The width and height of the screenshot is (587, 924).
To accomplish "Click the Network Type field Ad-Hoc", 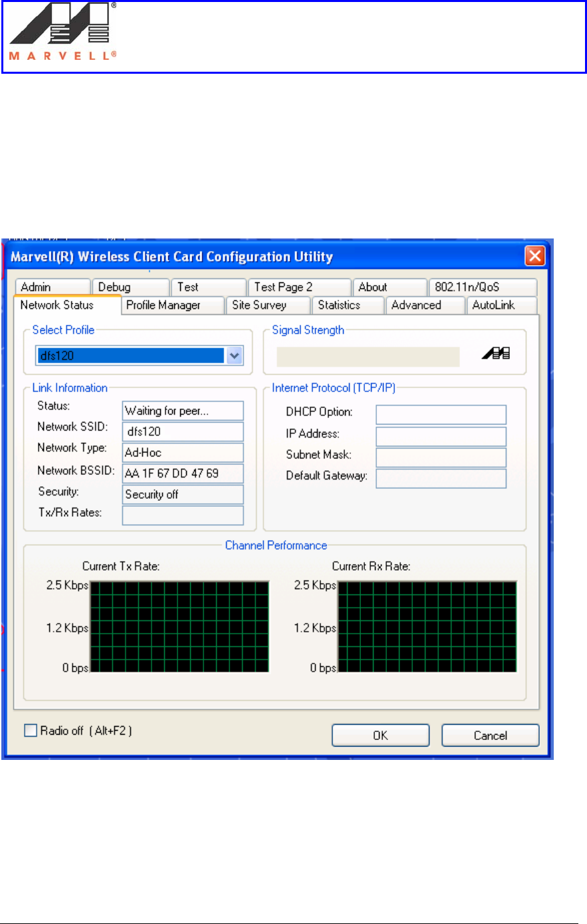I will click(x=183, y=452).
